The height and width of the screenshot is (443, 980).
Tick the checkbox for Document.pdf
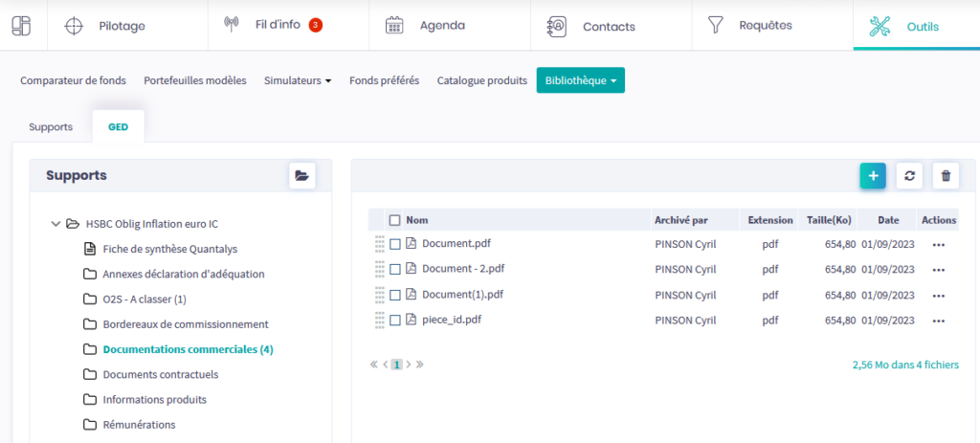(x=395, y=245)
